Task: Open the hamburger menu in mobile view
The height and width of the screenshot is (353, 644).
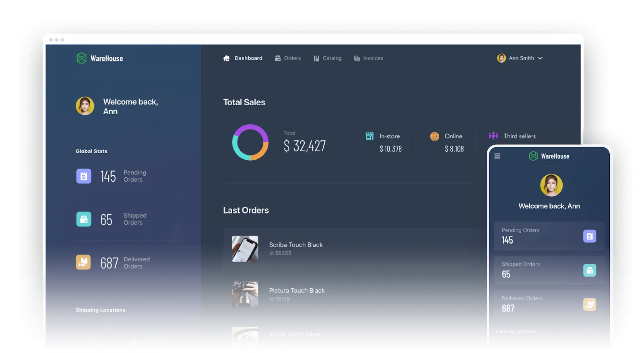Action: (497, 156)
